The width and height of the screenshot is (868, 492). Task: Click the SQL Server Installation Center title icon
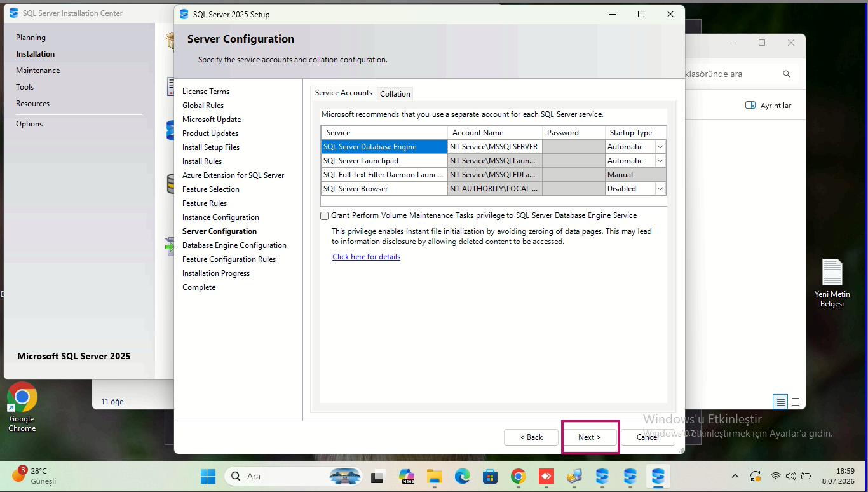14,13
